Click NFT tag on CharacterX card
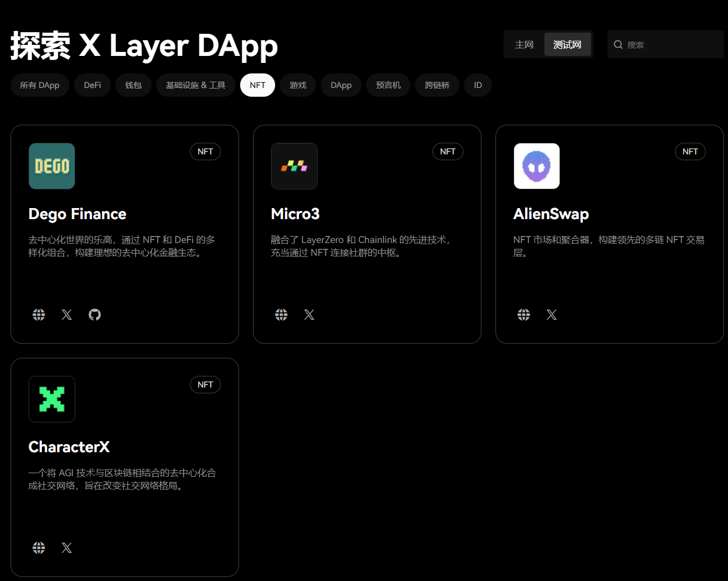728x581 pixels. 205,385
